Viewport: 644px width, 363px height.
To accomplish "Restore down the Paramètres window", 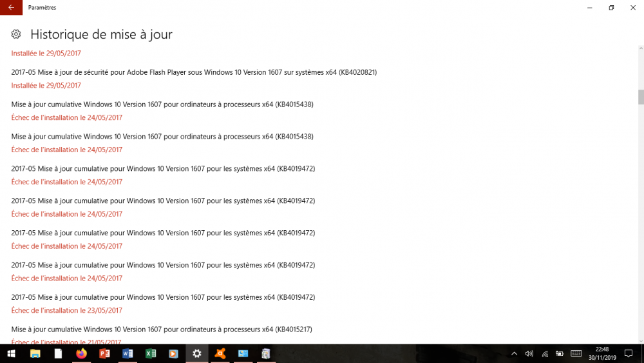I will [611, 7].
